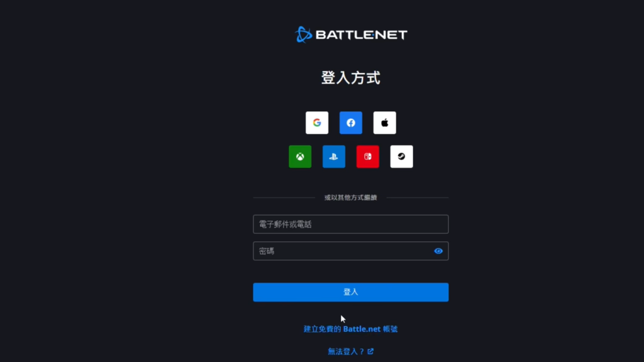Click the divider line left of 或以其他方式繼續
The height and width of the screenshot is (362, 644).
(x=284, y=197)
